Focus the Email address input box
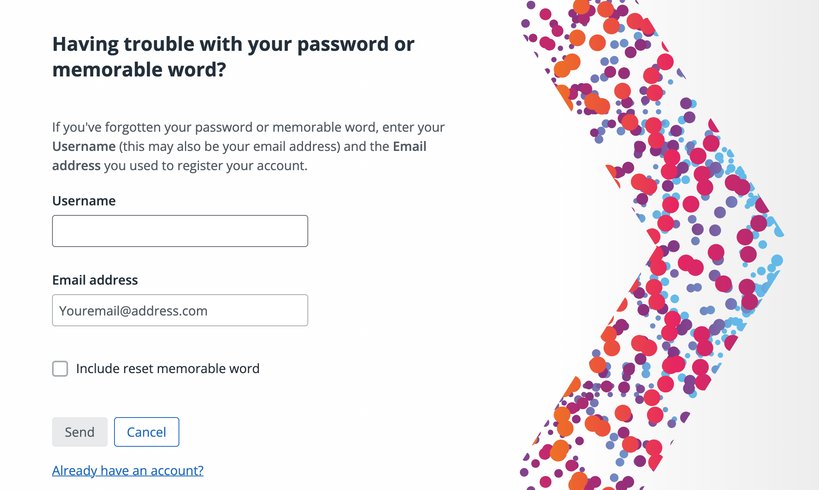The width and height of the screenshot is (819, 490). tap(180, 310)
